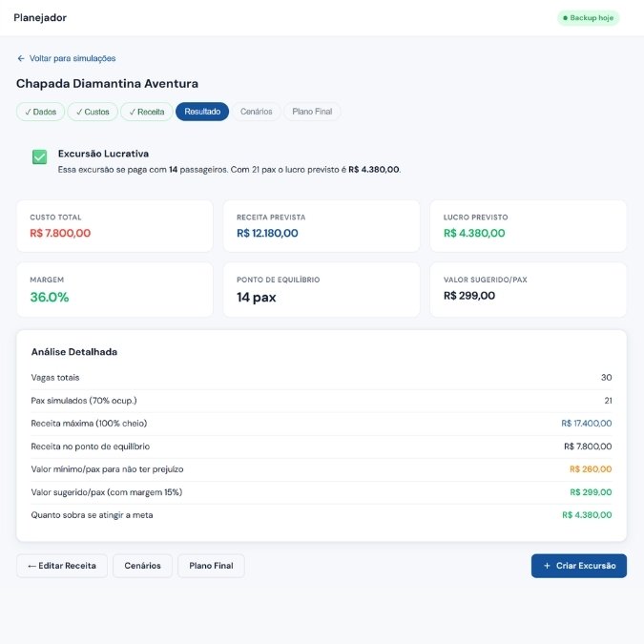Go back via Voltar para simulações link
Screen dimensions: 644x644
[x=67, y=58]
